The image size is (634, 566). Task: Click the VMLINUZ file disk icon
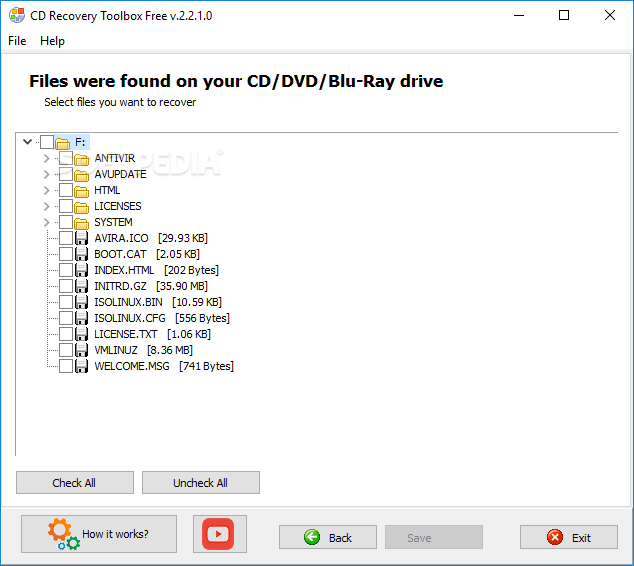[x=82, y=350]
